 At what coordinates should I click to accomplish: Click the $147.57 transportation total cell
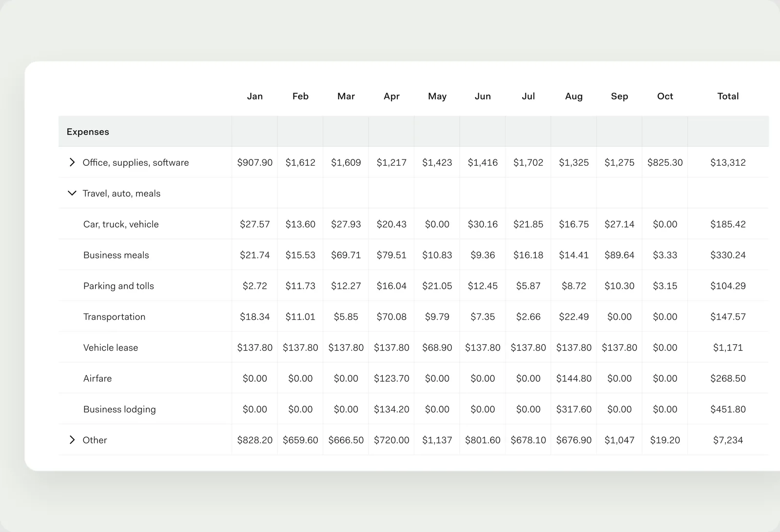728,317
